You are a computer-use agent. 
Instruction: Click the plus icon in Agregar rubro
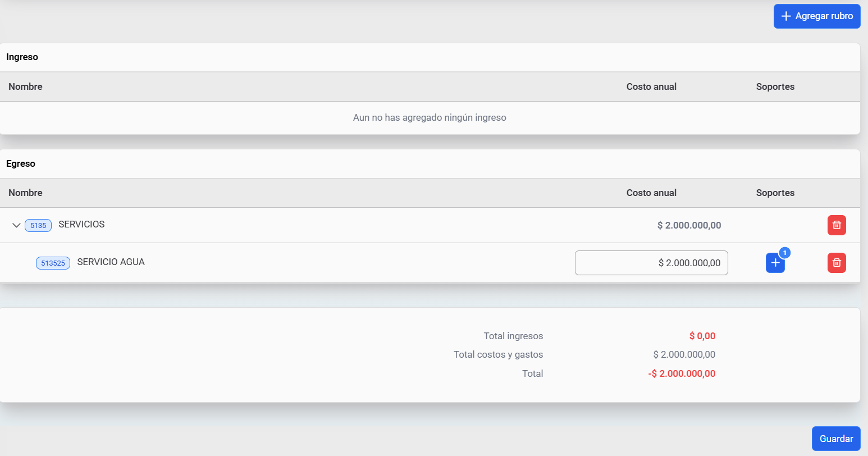786,16
